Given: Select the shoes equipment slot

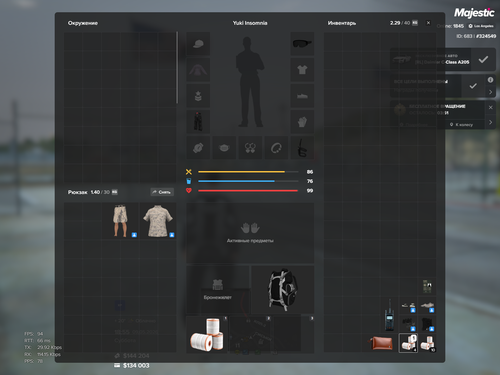Looking at the screenshot, I should point(302,96).
